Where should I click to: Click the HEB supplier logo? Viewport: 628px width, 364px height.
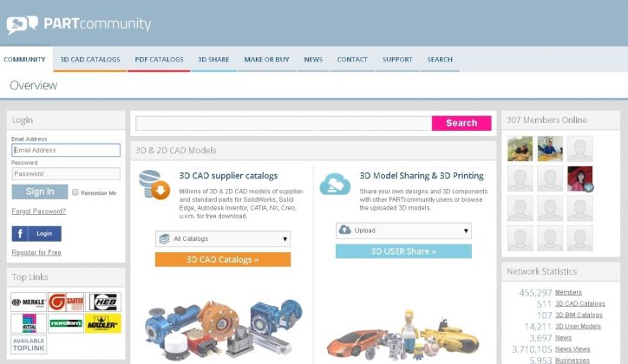[104, 302]
